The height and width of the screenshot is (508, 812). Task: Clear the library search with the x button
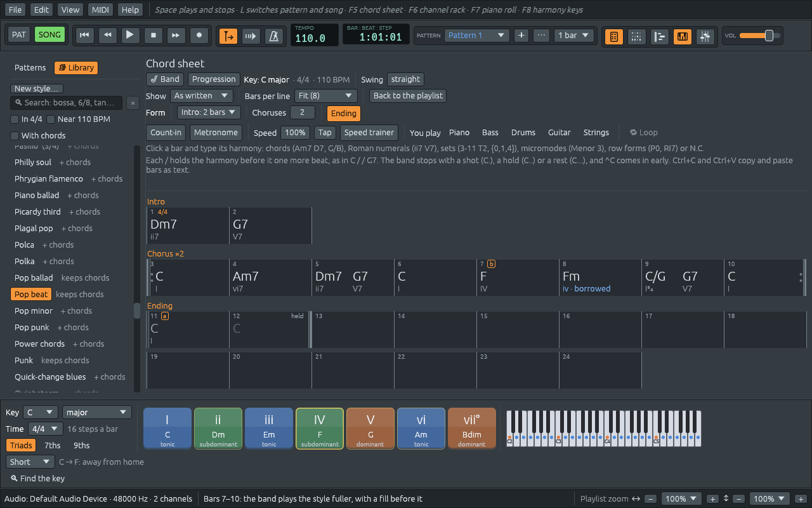pyautogui.click(x=133, y=103)
